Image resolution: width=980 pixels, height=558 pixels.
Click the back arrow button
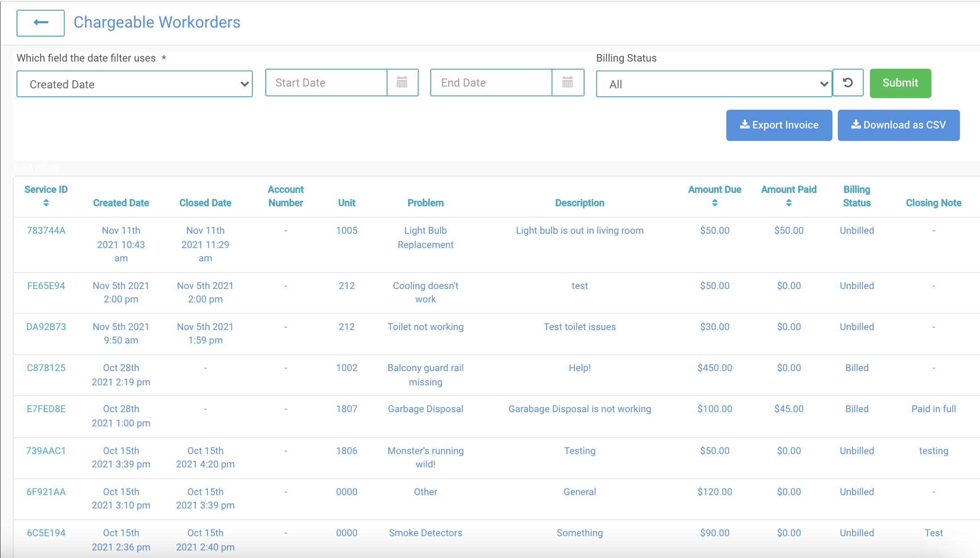click(x=41, y=23)
